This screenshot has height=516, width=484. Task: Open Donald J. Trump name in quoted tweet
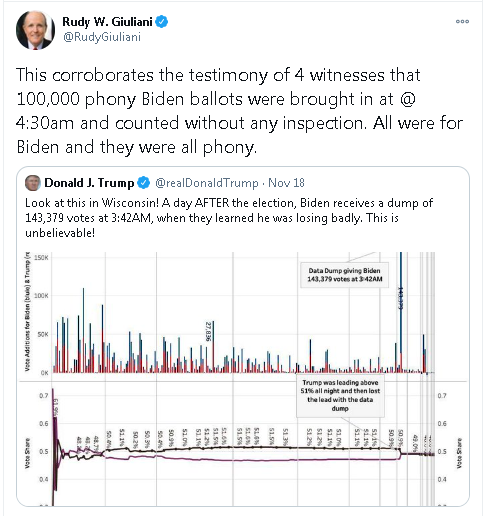click(x=89, y=183)
